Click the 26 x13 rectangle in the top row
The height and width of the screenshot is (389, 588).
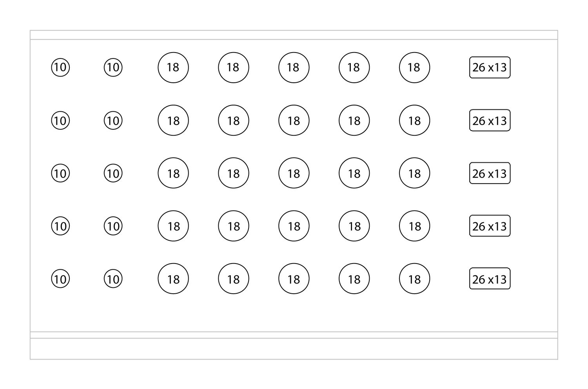490,67
